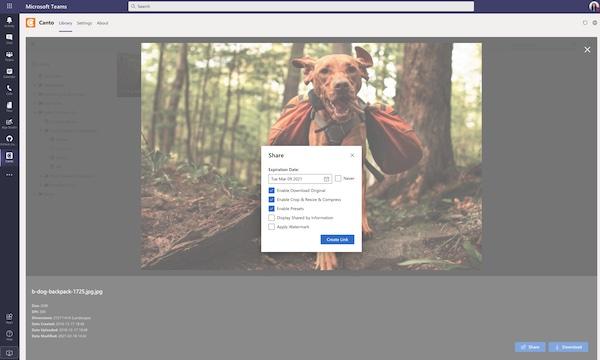Open Calendar in the Teams sidebar

[9, 73]
